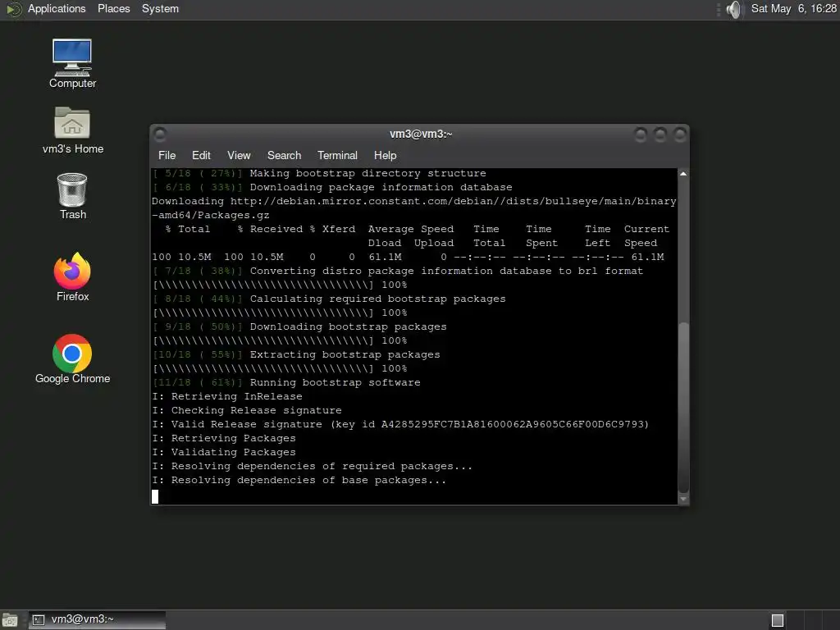
Task: Open the terminal Search menu
Action: 284,155
